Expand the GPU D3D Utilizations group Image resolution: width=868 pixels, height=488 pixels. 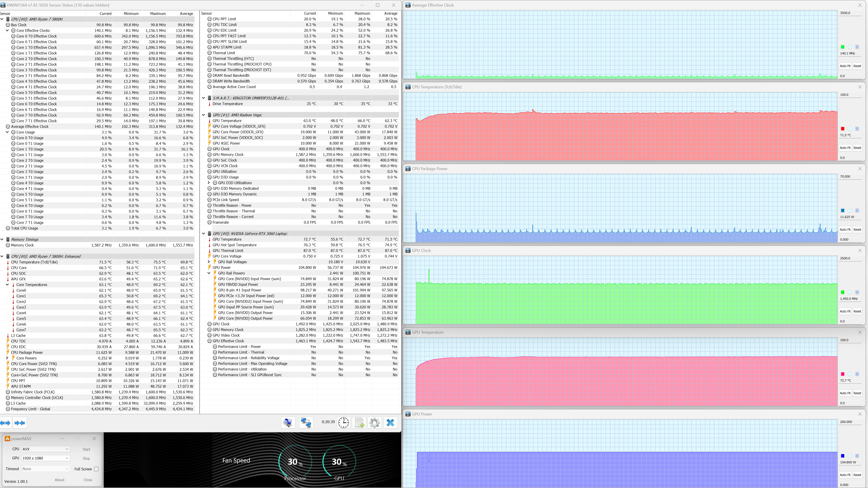pyautogui.click(x=209, y=183)
